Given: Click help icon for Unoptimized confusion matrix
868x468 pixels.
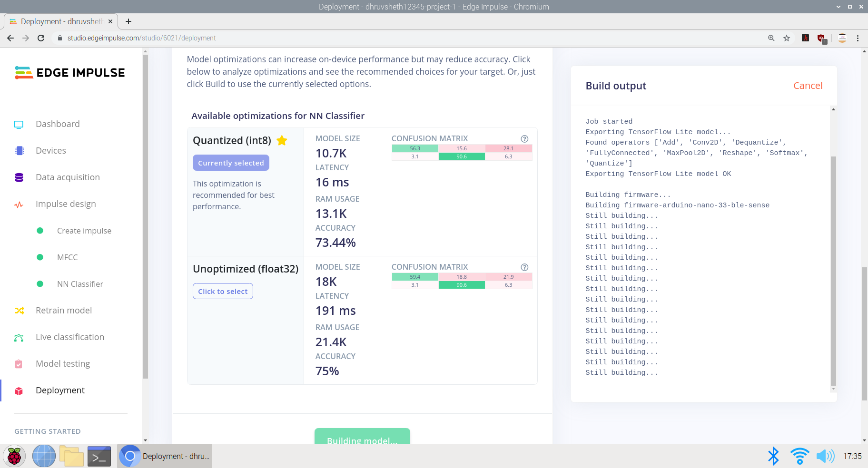Looking at the screenshot, I should [524, 267].
